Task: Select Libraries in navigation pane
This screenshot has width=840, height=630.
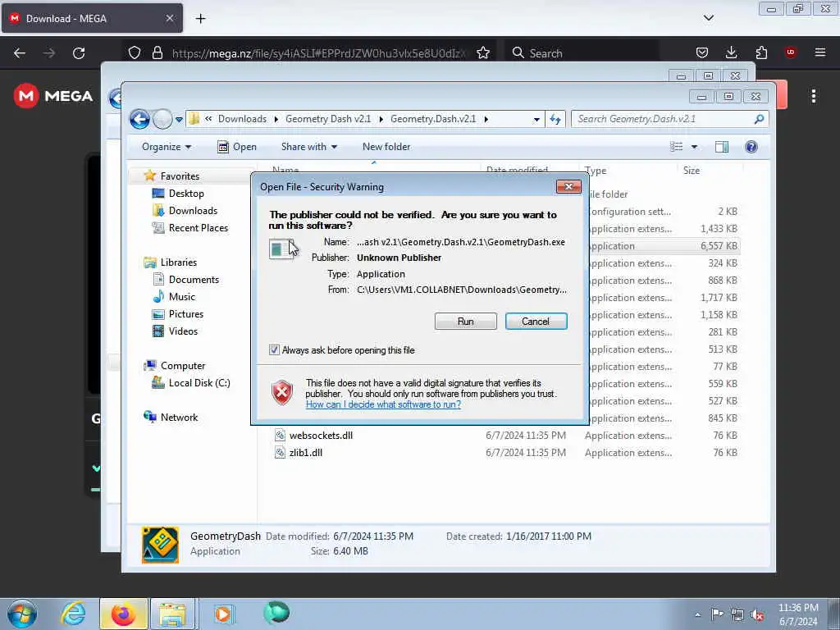Action: click(178, 262)
